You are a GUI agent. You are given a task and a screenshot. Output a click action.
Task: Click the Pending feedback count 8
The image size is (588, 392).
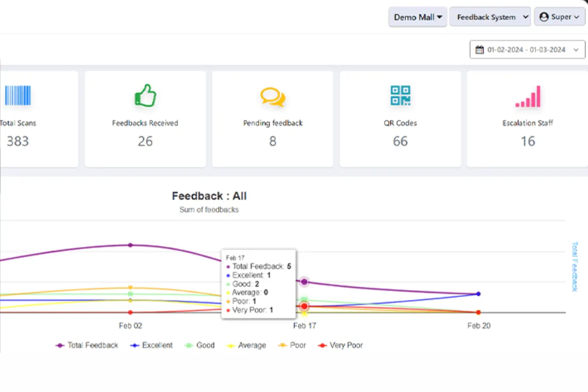tap(272, 141)
